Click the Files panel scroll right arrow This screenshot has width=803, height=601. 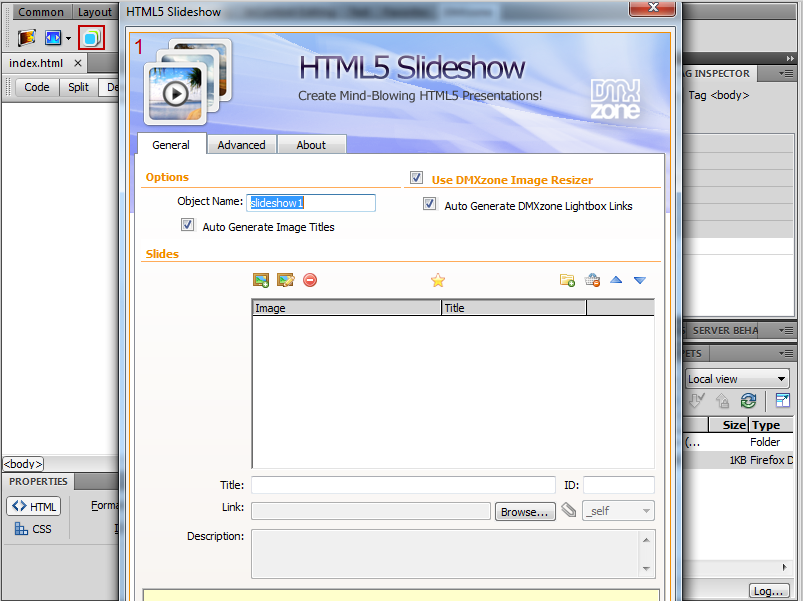[x=784, y=567]
